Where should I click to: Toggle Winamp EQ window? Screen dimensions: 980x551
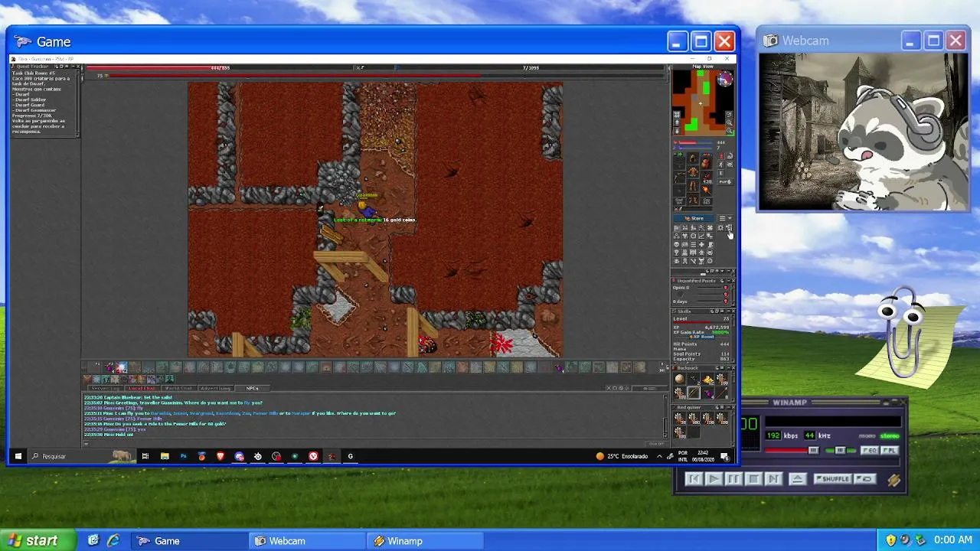tap(870, 451)
